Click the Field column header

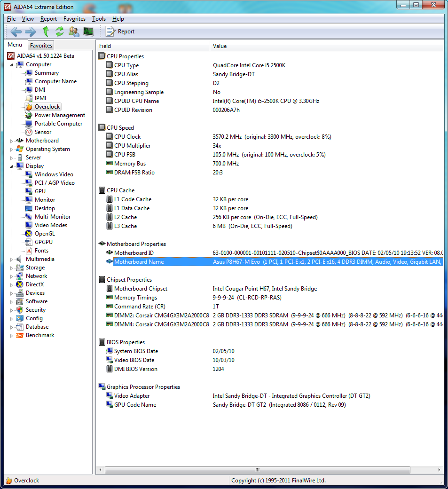(x=153, y=46)
